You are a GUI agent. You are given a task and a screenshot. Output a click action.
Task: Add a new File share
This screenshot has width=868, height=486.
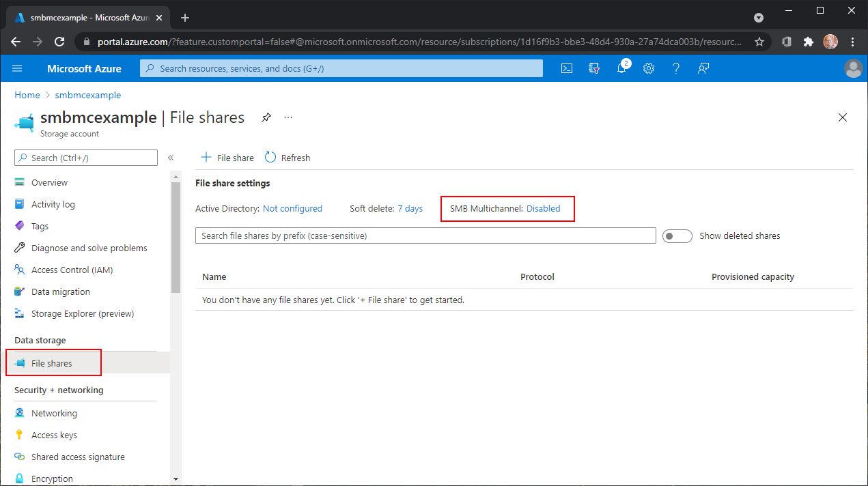coord(227,158)
